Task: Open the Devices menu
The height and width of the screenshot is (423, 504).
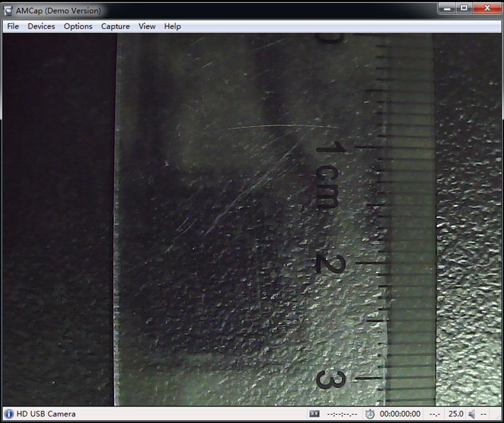Action: 41,26
